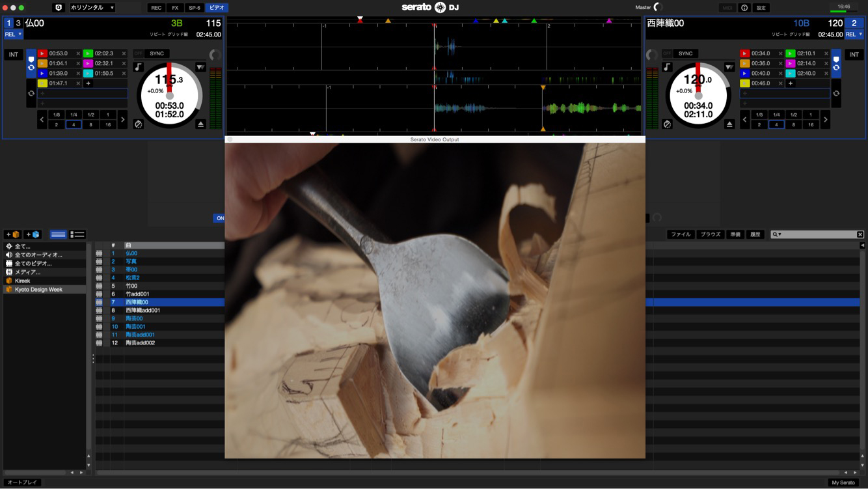868x489 pixels.
Task: Click the オートプレイ button
Action: [23, 482]
